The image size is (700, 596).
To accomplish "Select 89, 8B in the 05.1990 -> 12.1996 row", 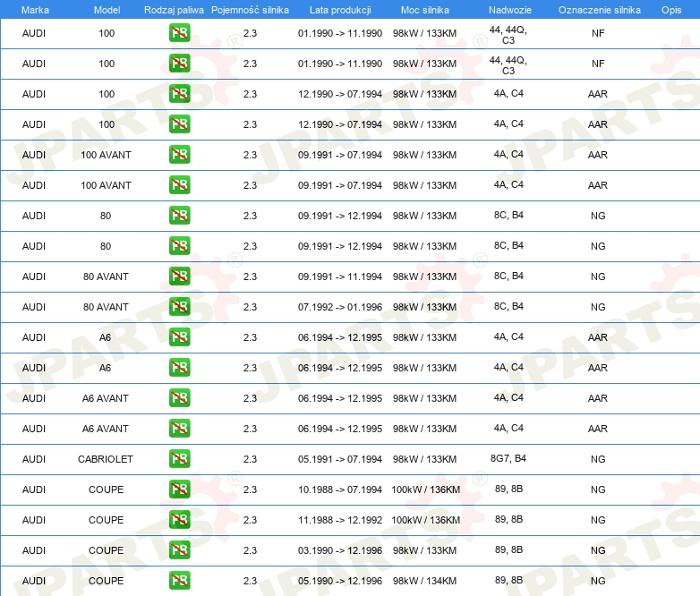I will click(x=508, y=580).
